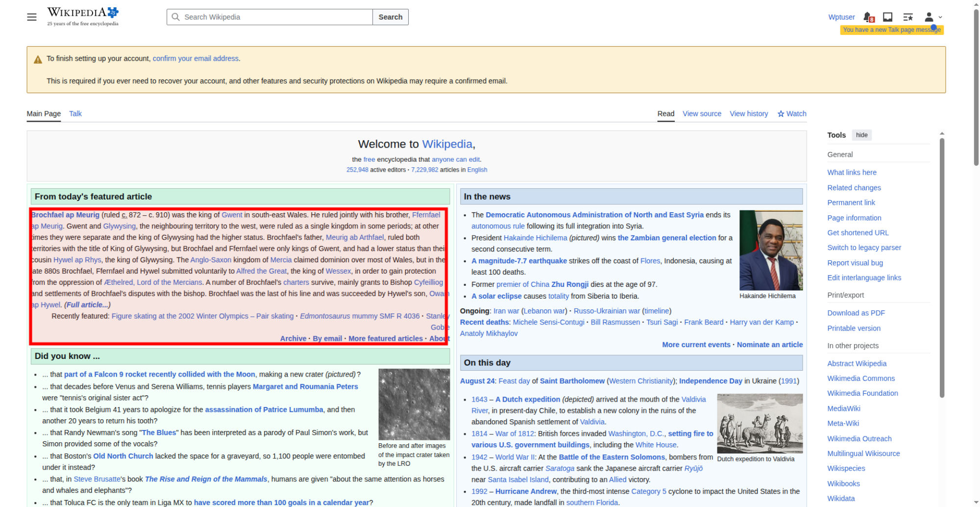
Task: Open Russo-Ukrainian war link
Action: tap(607, 311)
